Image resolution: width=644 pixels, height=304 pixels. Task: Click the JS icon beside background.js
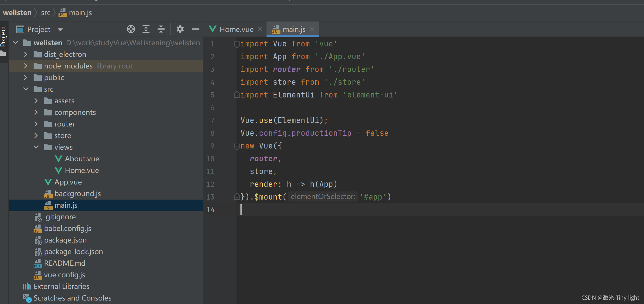(48, 194)
